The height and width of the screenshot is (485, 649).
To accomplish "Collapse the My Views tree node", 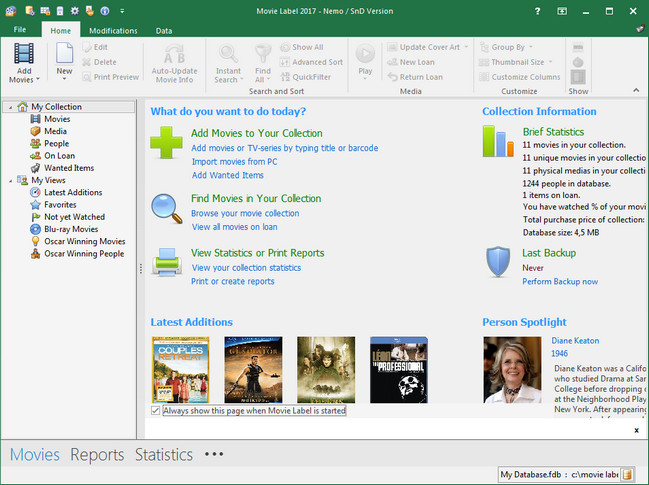I will click(10, 181).
